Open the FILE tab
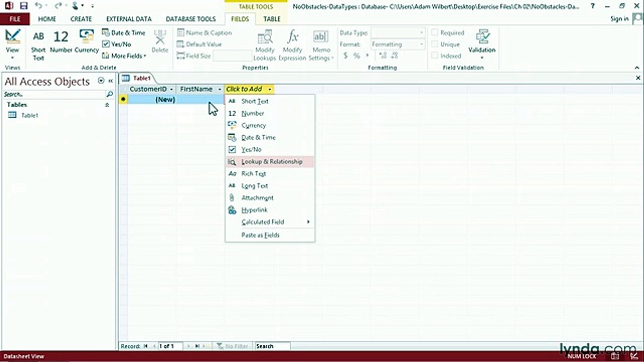This screenshot has width=644, height=362. pos(15,19)
